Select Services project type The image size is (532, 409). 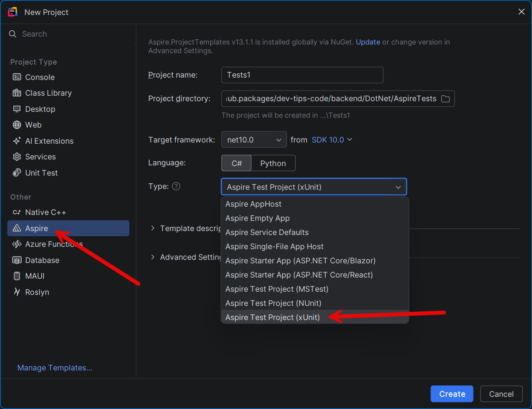(68, 157)
